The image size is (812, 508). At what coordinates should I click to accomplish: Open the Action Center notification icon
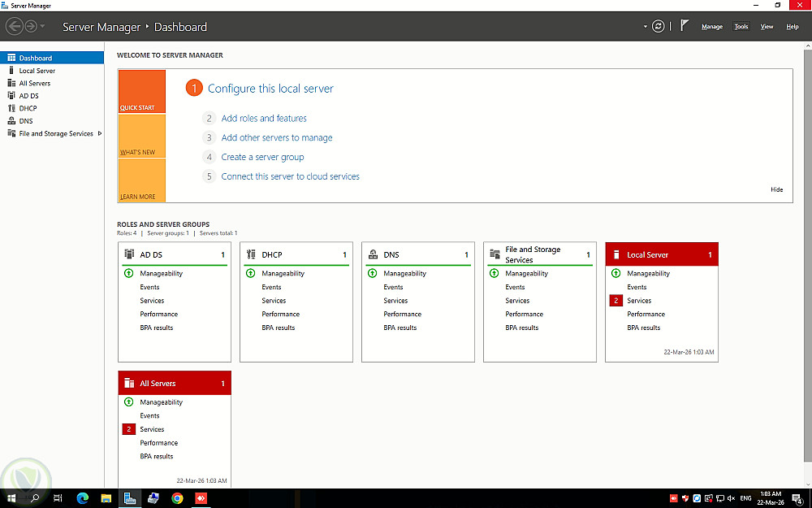pyautogui.click(x=798, y=499)
